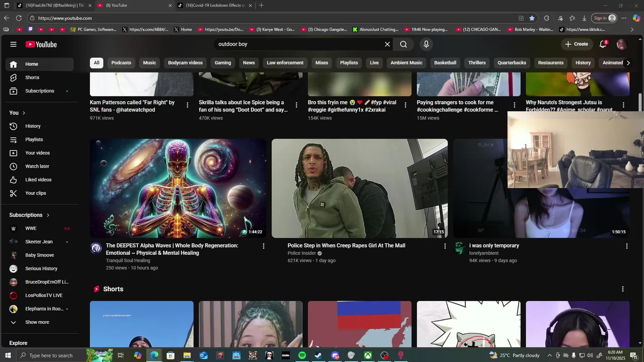Viewport: 644px width, 362px height.
Task: Reload the page with refresh button
Action: (x=19, y=18)
